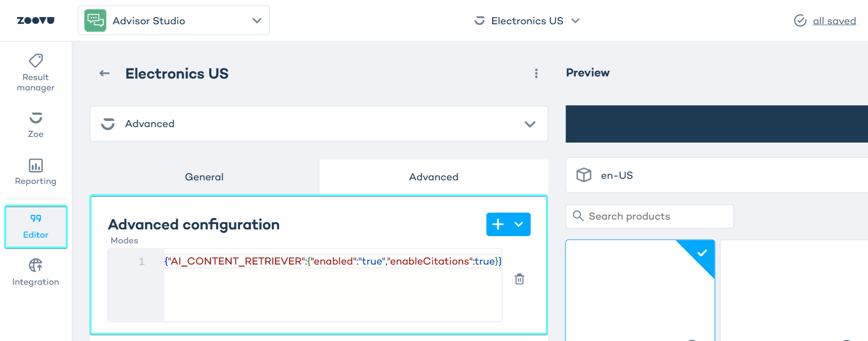Viewport: 868px width, 341px height.
Task: Toggle the selected product card checkmark
Action: (702, 253)
